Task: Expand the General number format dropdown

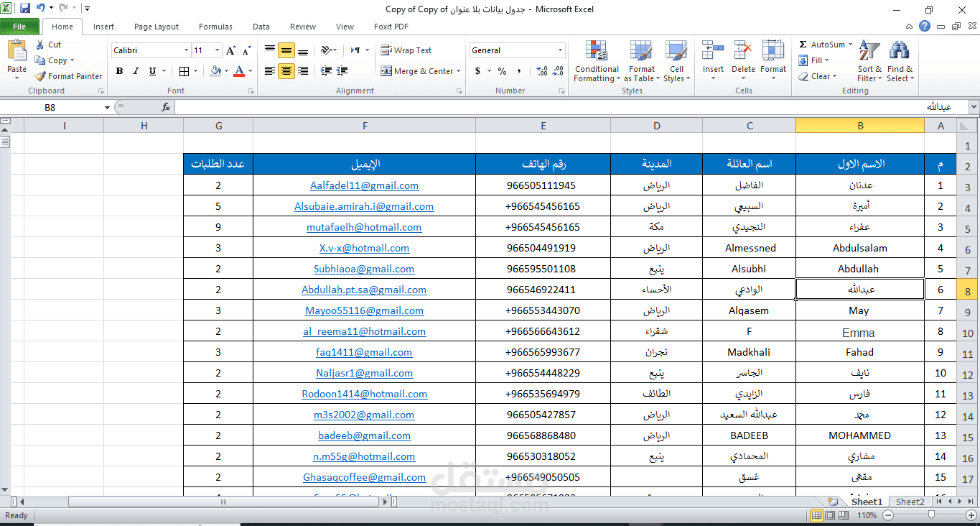Action: coord(560,50)
